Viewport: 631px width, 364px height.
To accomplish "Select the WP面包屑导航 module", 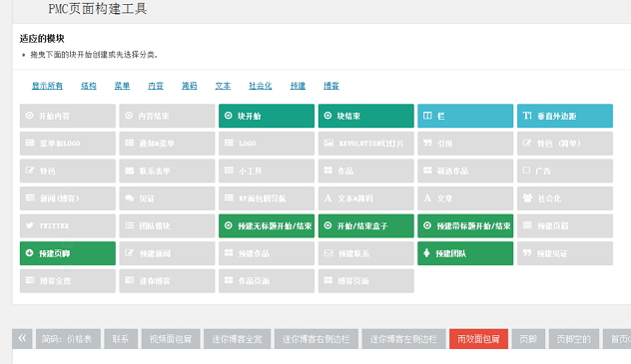I will click(x=267, y=198).
